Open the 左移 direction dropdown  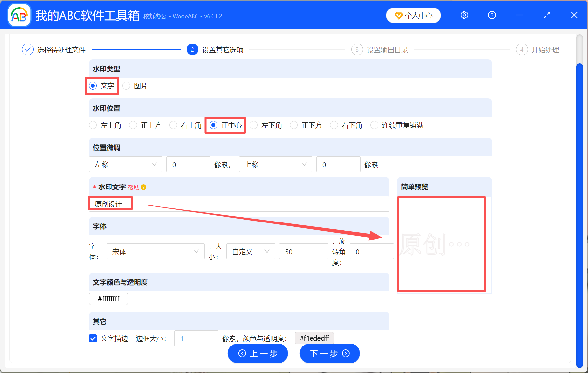(126, 164)
